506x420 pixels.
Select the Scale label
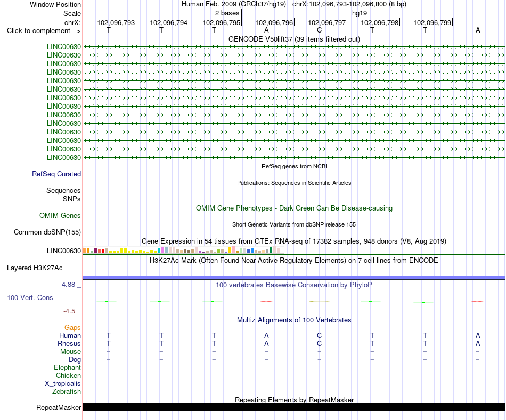click(x=72, y=13)
